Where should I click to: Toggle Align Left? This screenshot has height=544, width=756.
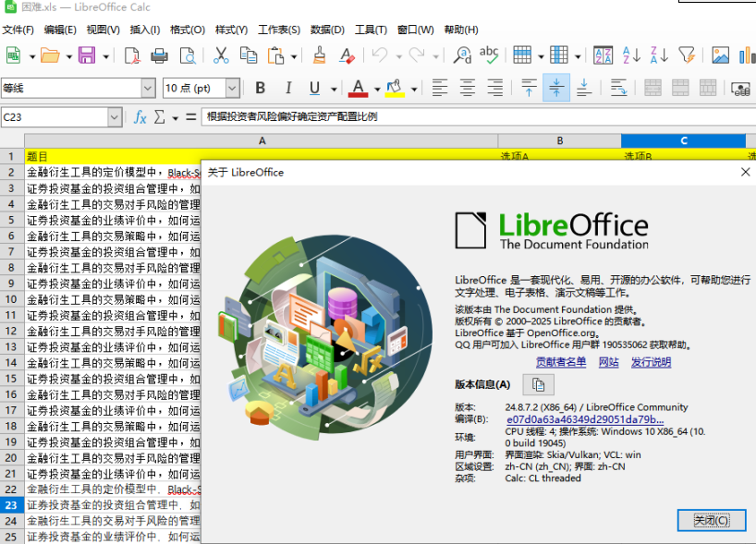pyautogui.click(x=439, y=88)
